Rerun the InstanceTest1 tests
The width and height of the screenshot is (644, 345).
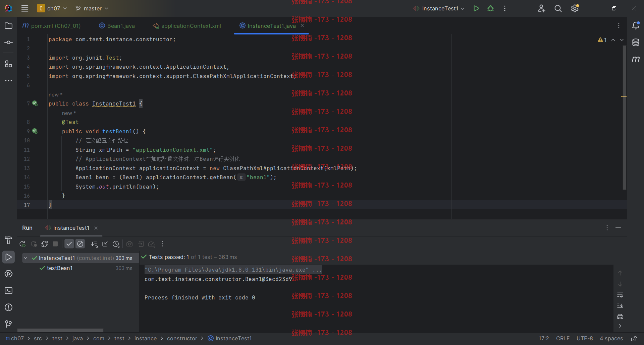point(22,244)
